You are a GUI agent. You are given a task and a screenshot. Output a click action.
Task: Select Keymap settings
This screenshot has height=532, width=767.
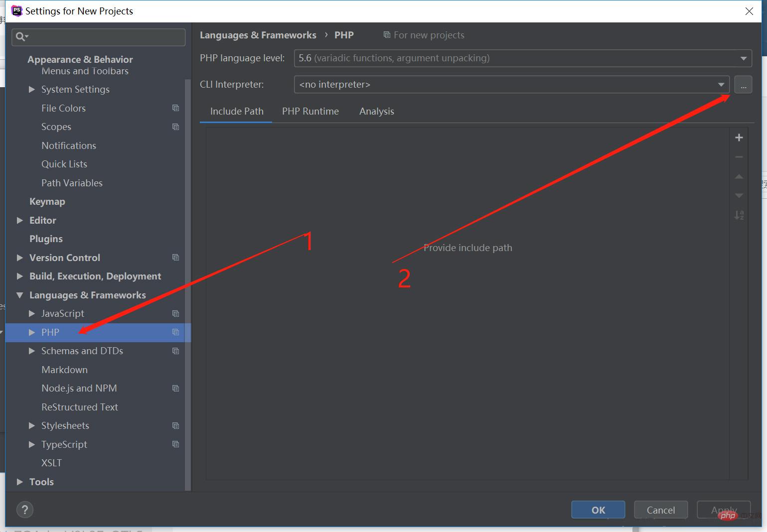(x=47, y=202)
